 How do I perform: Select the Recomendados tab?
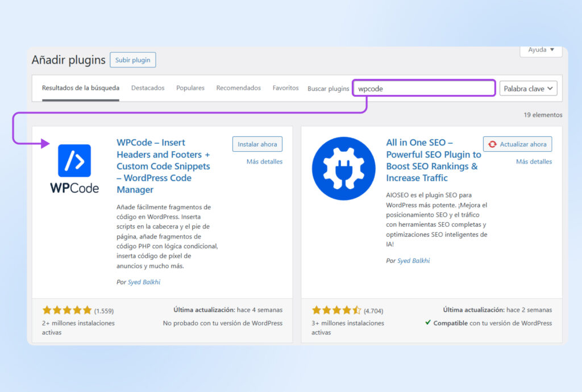click(x=238, y=88)
